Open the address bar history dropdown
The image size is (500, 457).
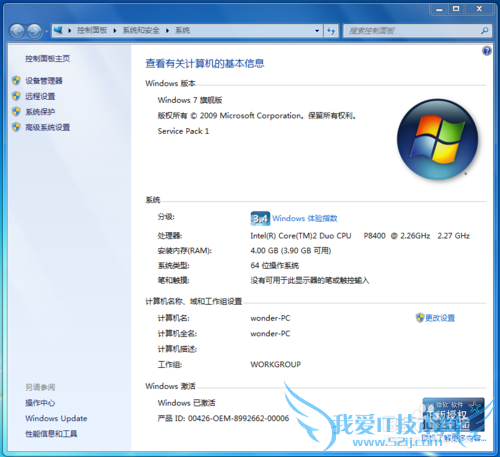(317, 31)
